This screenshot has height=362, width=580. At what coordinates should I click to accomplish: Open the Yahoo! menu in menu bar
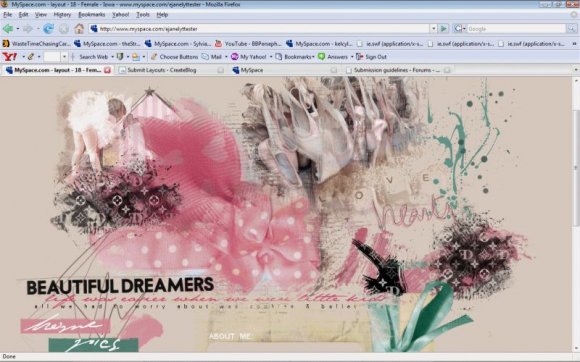point(121,15)
